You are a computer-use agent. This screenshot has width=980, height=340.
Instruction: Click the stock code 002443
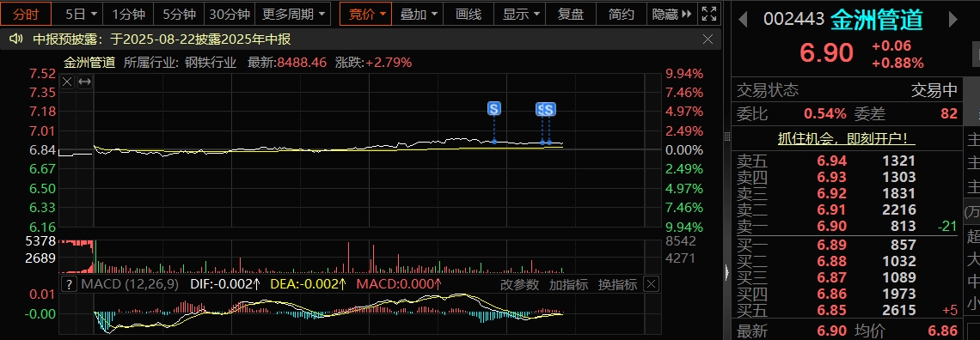(793, 20)
